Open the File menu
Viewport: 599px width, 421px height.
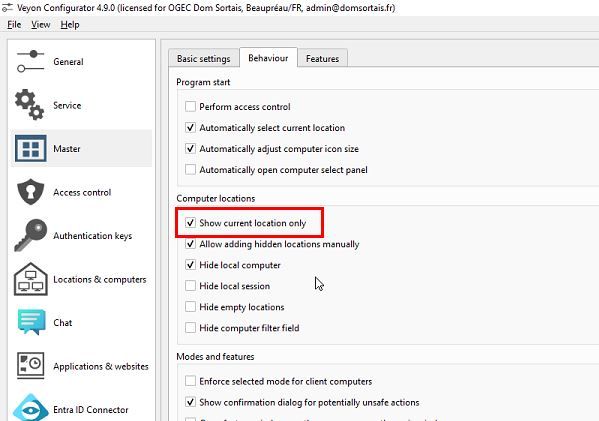click(x=14, y=25)
